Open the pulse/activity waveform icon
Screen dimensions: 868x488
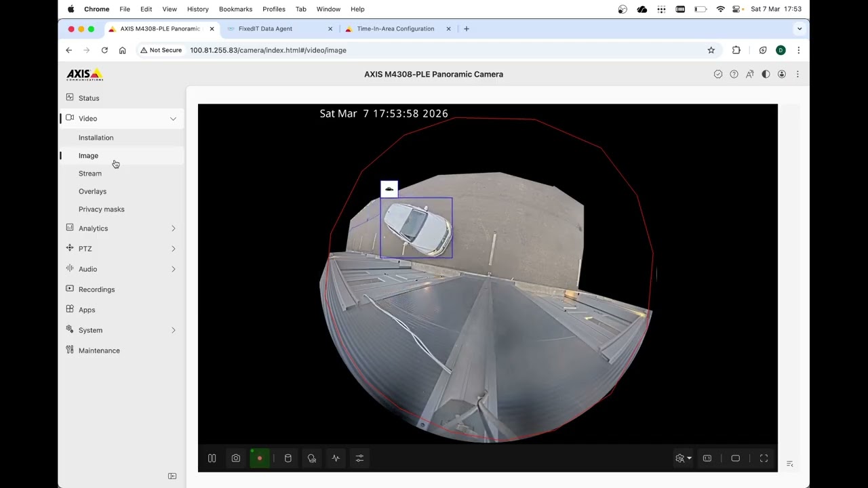click(336, 459)
